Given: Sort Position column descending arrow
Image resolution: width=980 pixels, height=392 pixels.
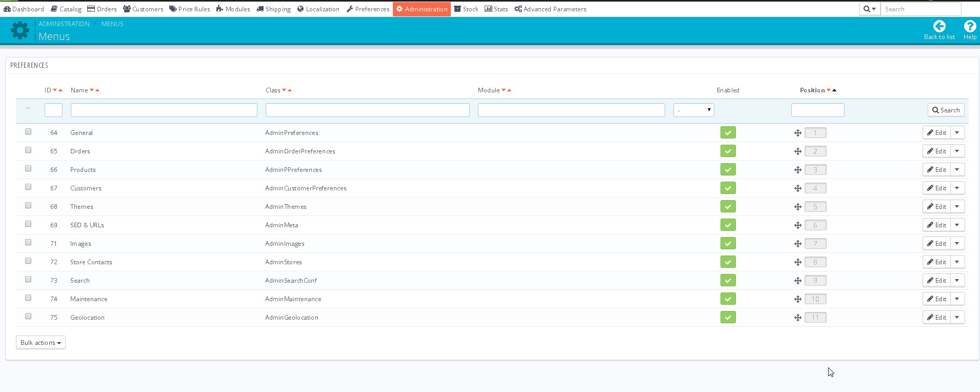Looking at the screenshot, I should 829,90.
